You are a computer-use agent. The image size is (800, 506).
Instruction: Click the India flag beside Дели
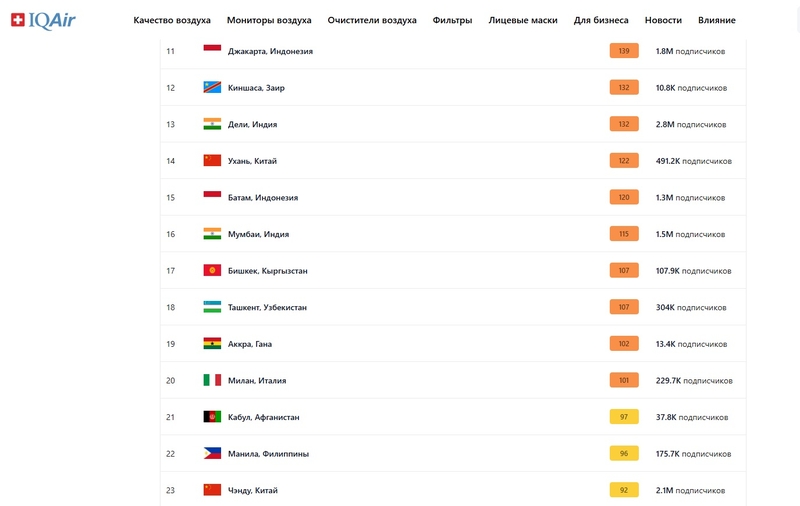pos(212,124)
